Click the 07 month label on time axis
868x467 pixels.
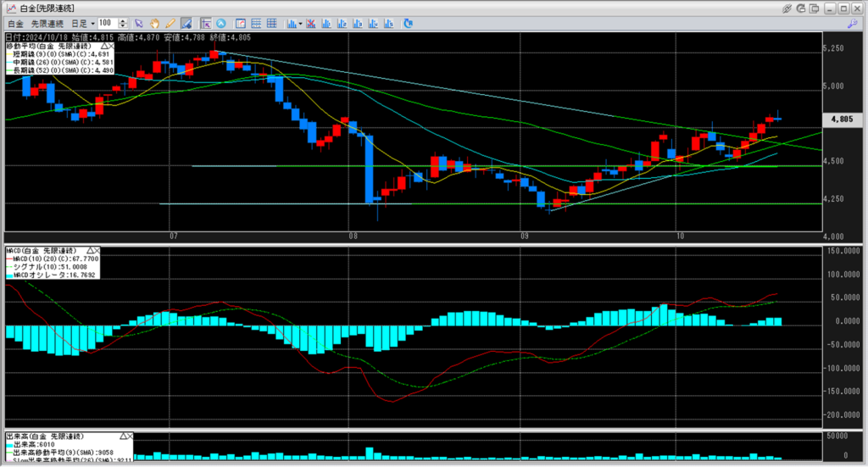(174, 236)
